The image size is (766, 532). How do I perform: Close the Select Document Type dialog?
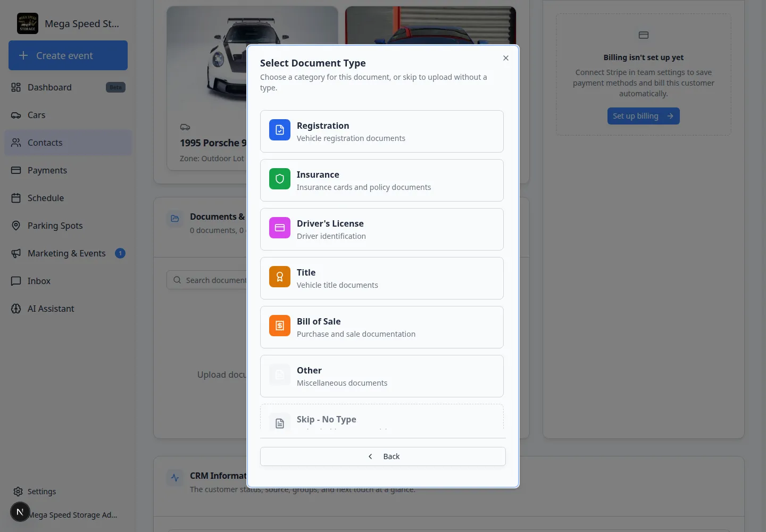pyautogui.click(x=506, y=58)
